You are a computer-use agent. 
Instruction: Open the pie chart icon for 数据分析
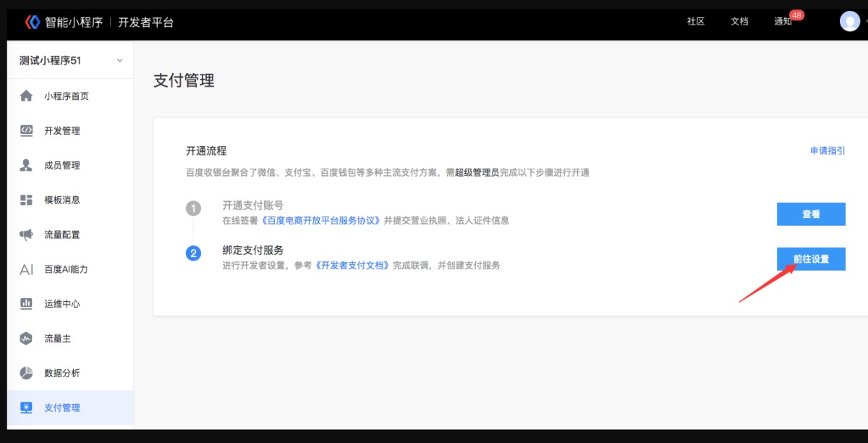click(x=26, y=373)
